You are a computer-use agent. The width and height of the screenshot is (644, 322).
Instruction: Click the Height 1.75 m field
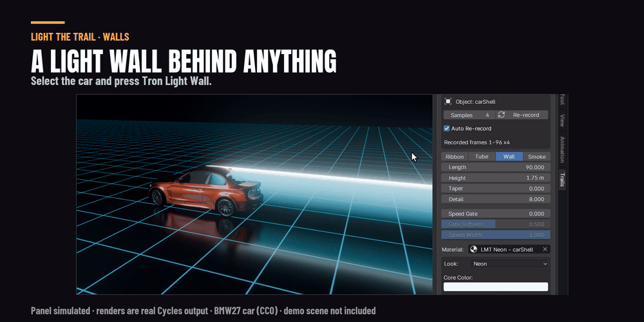[x=496, y=178]
